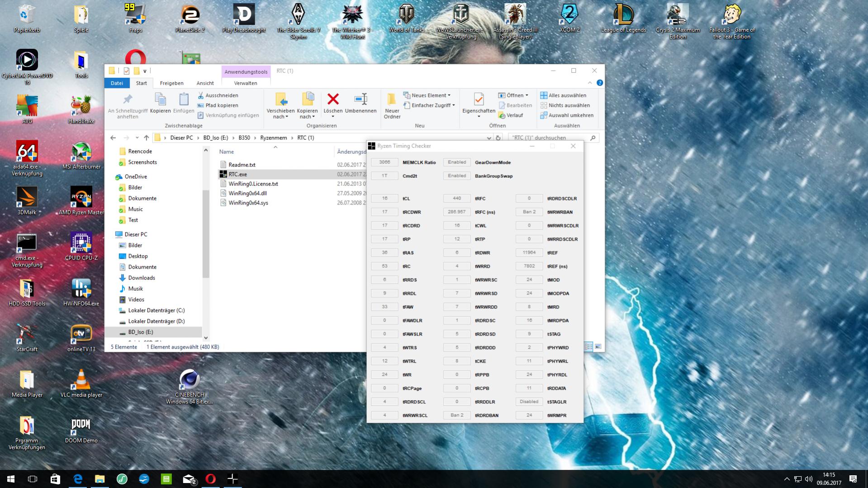This screenshot has width=868, height=488.
Task: Click Auswahl umkehren button
Action: [567, 115]
